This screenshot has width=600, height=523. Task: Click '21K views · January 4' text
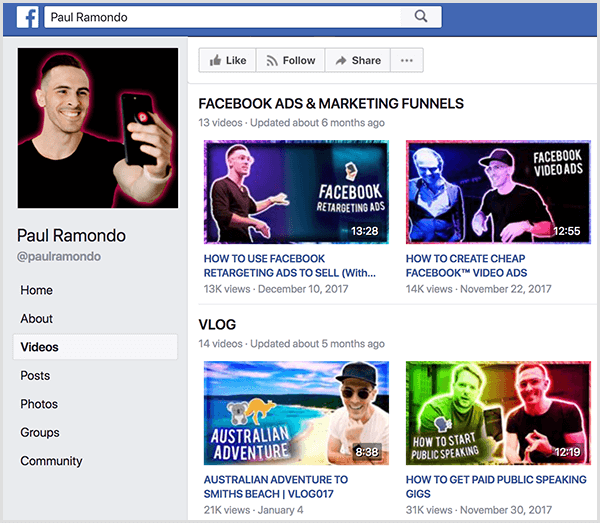[x=253, y=510]
